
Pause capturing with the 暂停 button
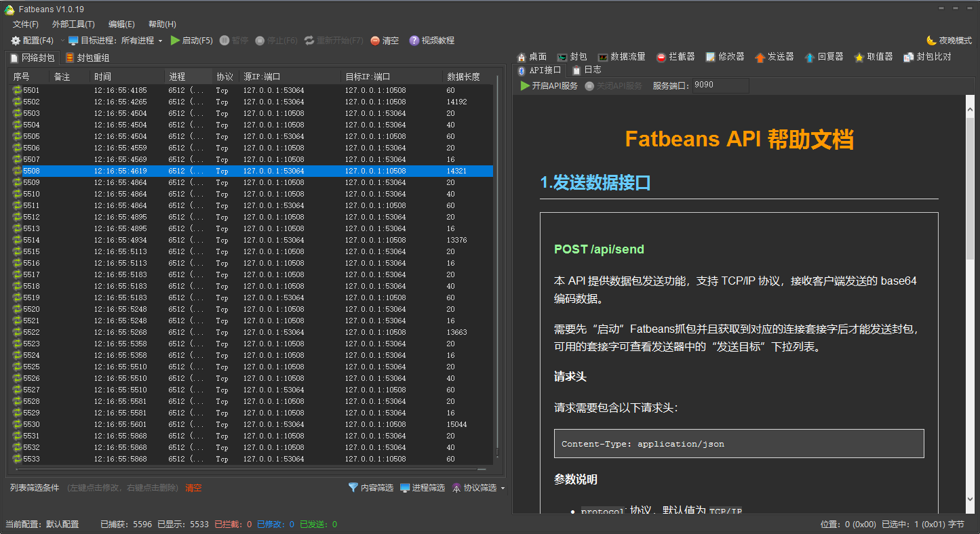[234, 40]
